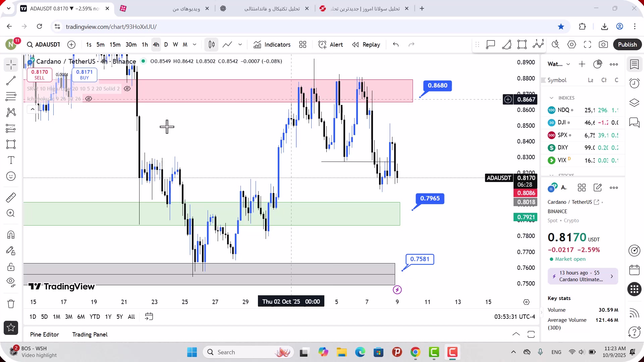644x362 pixels.
Task: Open Chrome from the Windows taskbar
Action: click(x=415, y=352)
